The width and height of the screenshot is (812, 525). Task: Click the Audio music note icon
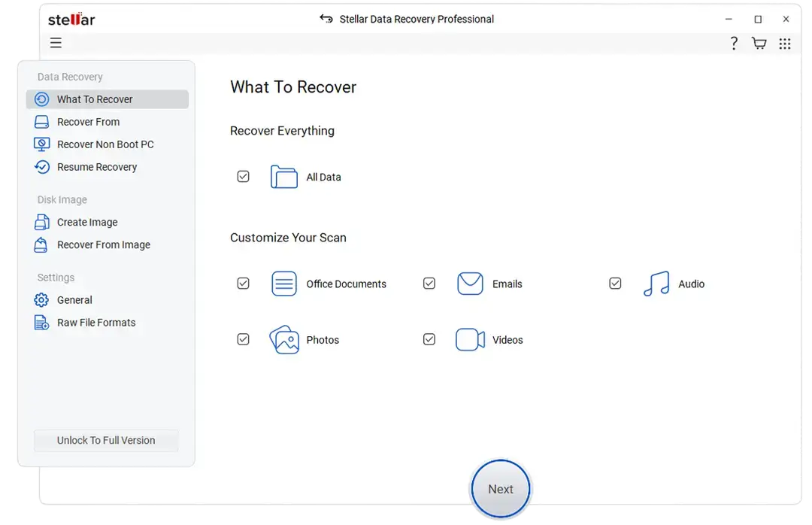(656, 284)
